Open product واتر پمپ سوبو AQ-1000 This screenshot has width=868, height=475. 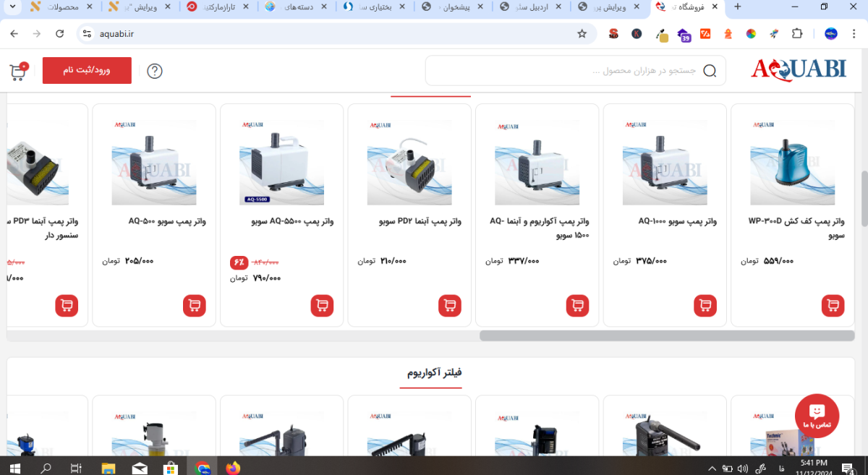tap(677, 221)
